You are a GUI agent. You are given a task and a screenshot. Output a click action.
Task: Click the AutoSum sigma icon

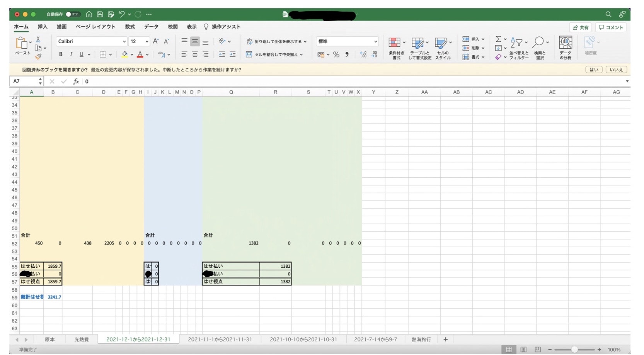[498, 39]
